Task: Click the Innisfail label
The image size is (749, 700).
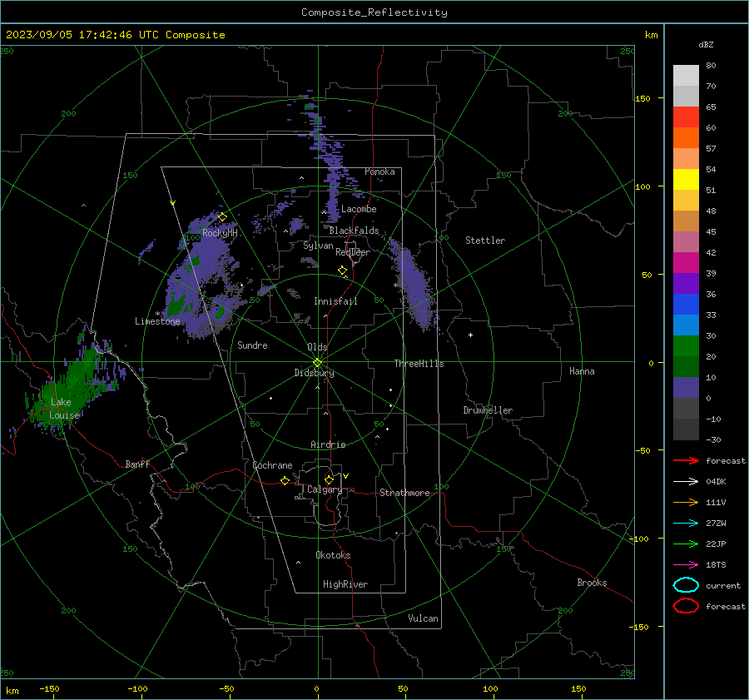Action: [x=335, y=301]
